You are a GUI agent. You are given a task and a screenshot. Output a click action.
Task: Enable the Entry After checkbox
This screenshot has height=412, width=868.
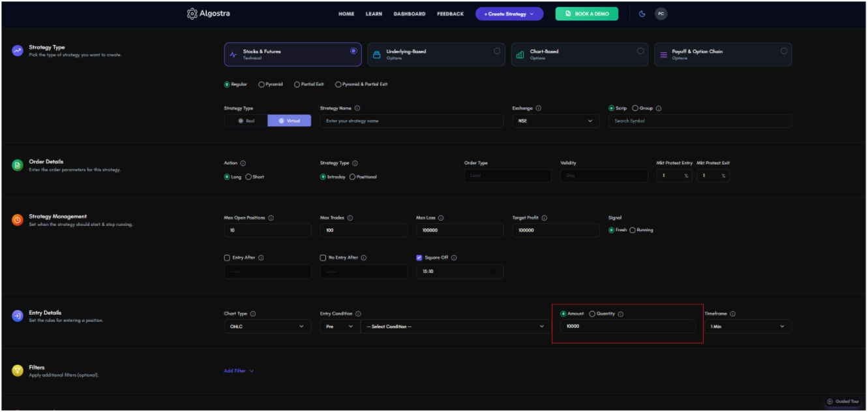(x=227, y=258)
